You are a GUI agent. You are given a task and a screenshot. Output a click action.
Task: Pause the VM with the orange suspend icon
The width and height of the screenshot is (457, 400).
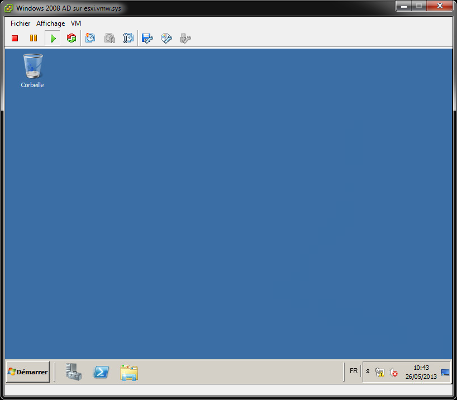[33, 38]
